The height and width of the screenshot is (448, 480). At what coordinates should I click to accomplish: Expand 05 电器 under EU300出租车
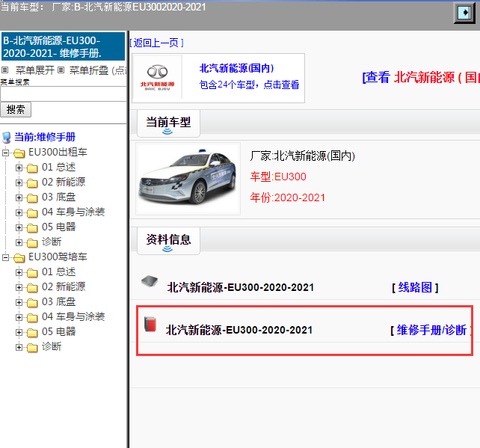tap(19, 227)
